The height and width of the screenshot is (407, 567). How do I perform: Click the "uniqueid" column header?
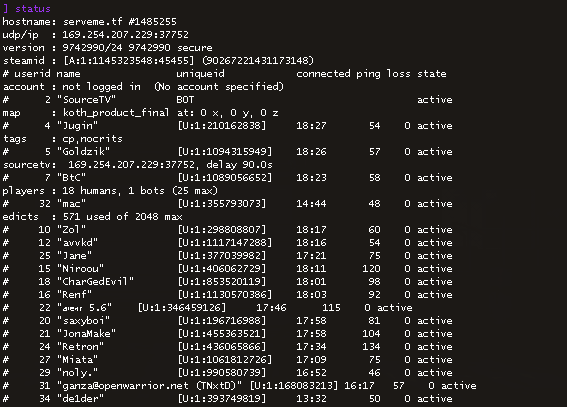200,74
